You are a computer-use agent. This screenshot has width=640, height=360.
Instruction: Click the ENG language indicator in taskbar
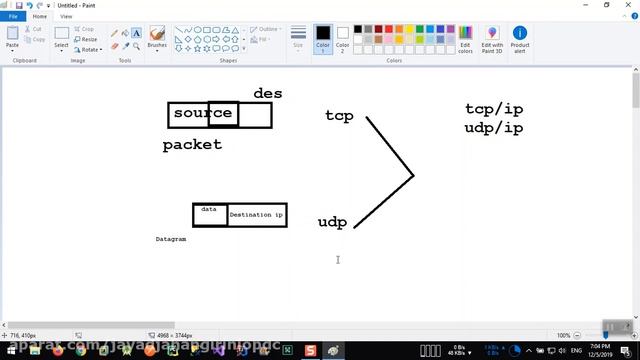click(x=576, y=351)
